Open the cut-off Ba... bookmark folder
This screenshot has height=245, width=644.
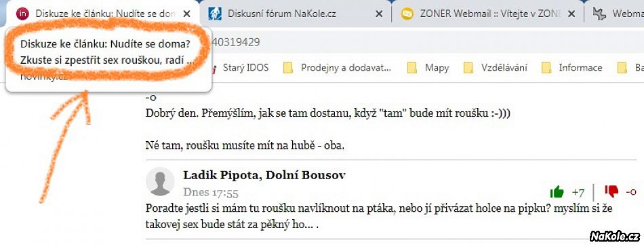[630, 67]
